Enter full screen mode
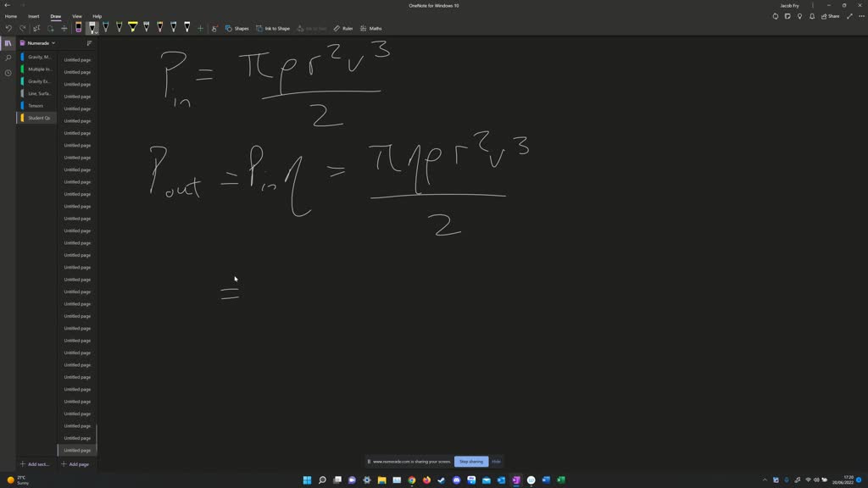Screen dimensions: 868x488 tap(849, 17)
